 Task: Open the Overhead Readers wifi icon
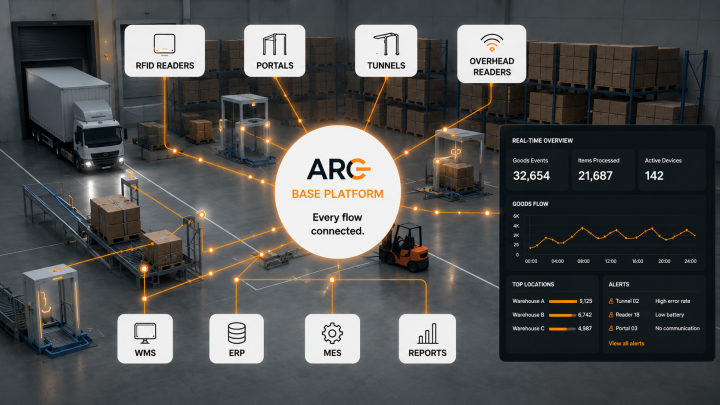[491, 42]
